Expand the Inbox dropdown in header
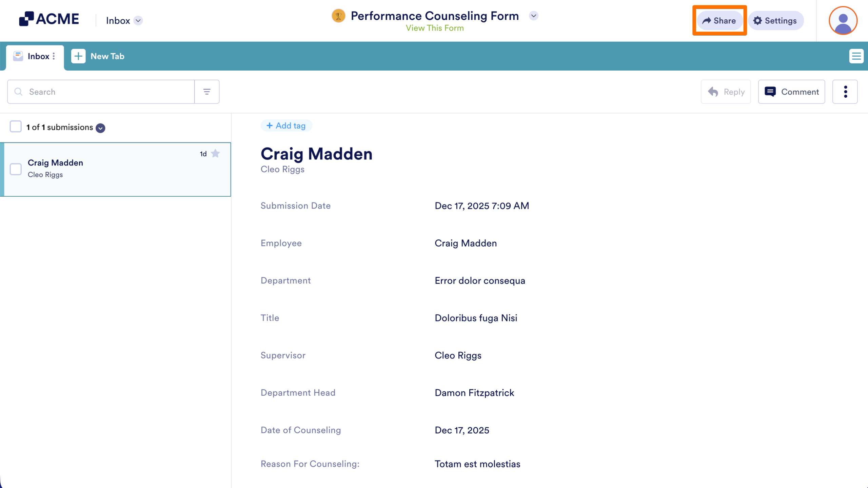 138,21
